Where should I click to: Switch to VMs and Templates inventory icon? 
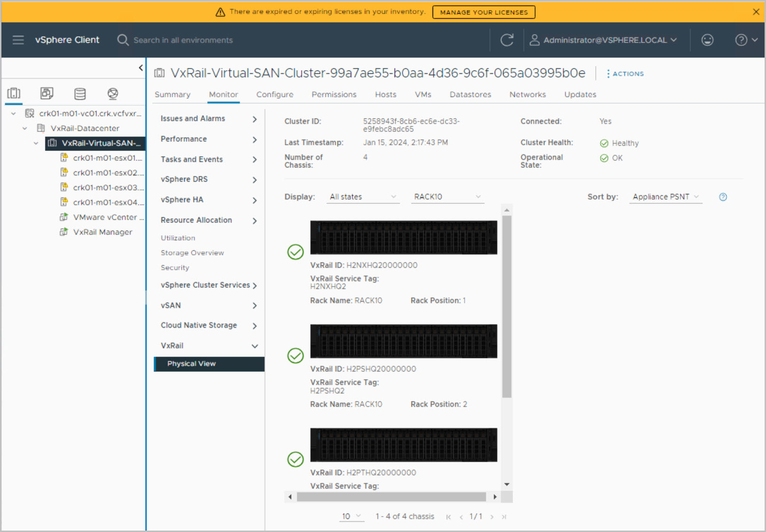click(47, 94)
